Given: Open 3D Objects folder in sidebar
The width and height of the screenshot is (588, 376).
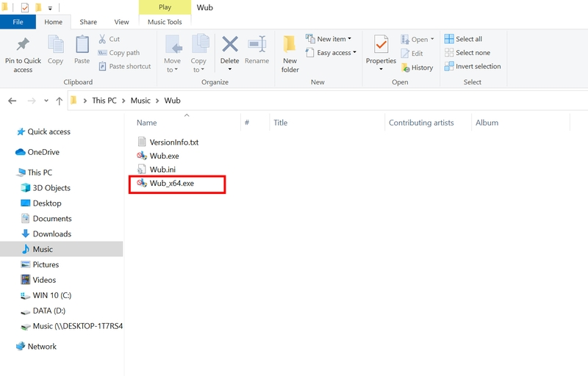Looking at the screenshot, I should click(x=46, y=187).
